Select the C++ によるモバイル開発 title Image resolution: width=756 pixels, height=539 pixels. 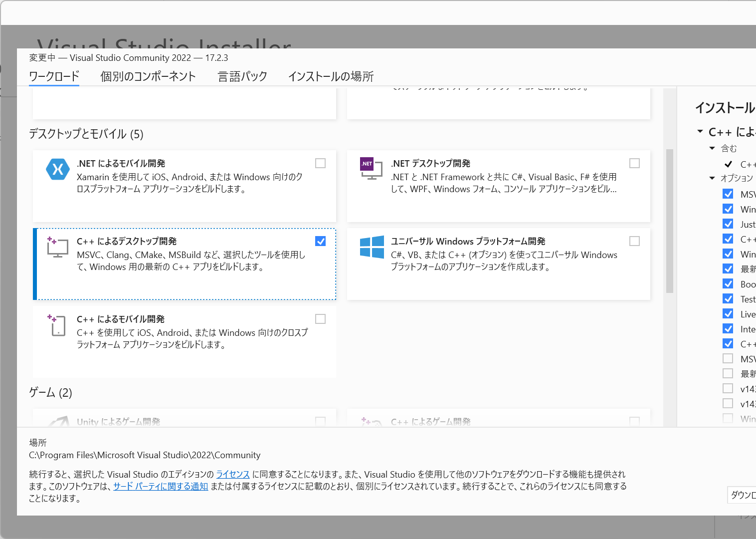click(x=121, y=319)
